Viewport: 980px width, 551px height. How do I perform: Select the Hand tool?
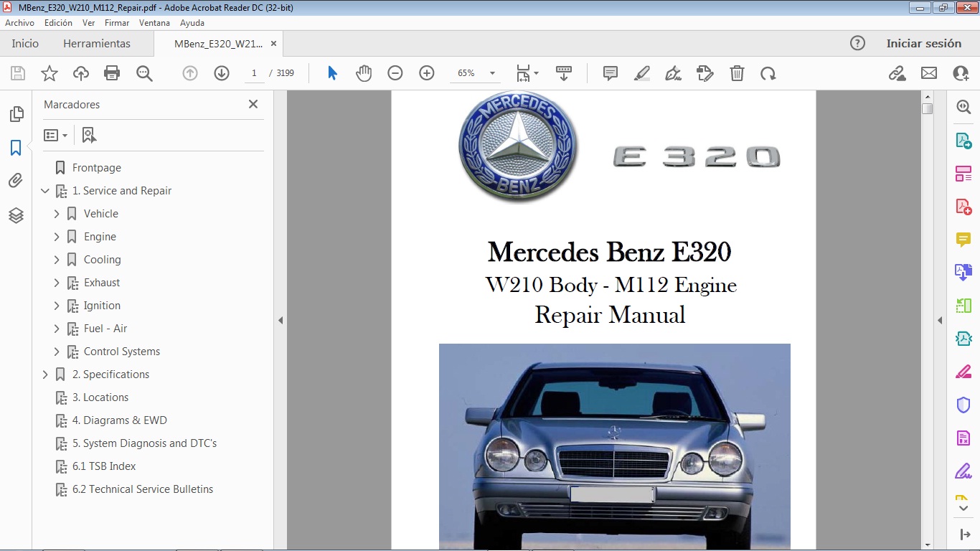point(364,72)
